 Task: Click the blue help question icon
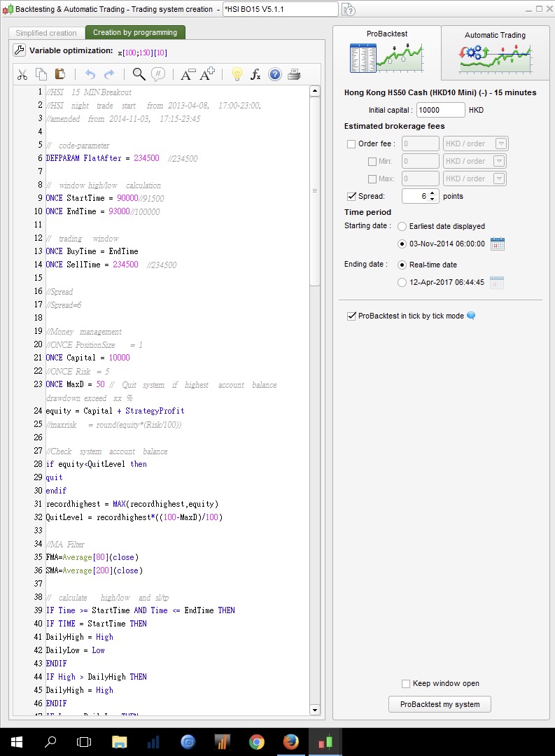tap(275, 74)
